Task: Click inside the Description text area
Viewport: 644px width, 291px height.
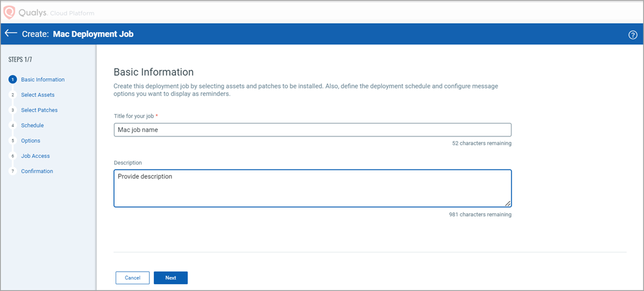Action: click(312, 188)
